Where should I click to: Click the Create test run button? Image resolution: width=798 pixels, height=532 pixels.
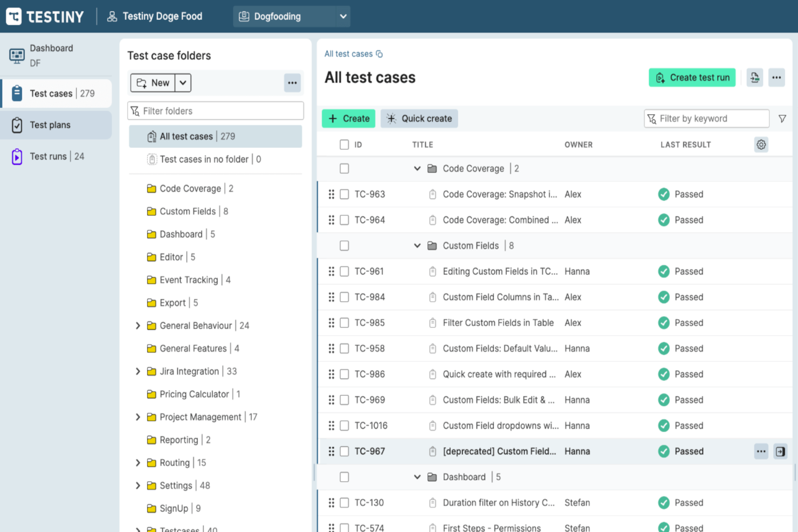[x=692, y=77]
